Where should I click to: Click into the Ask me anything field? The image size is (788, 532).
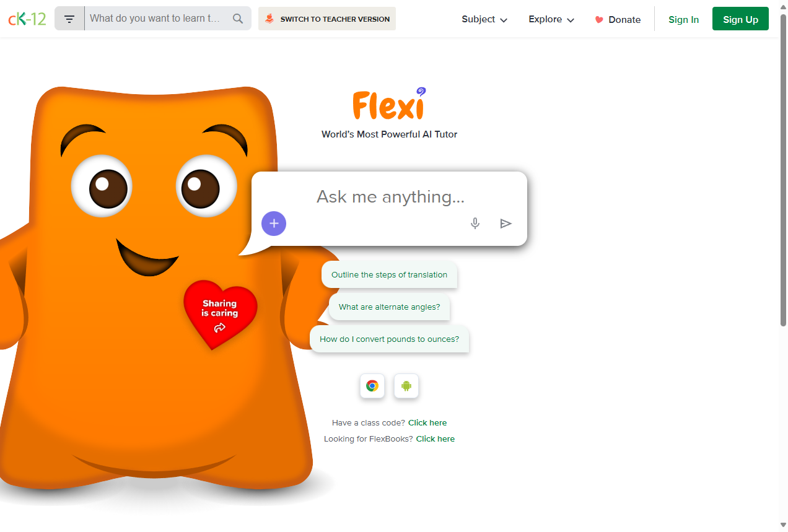390,197
